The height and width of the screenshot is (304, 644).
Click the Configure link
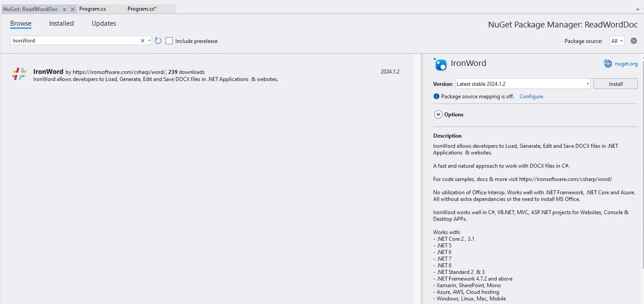point(531,96)
